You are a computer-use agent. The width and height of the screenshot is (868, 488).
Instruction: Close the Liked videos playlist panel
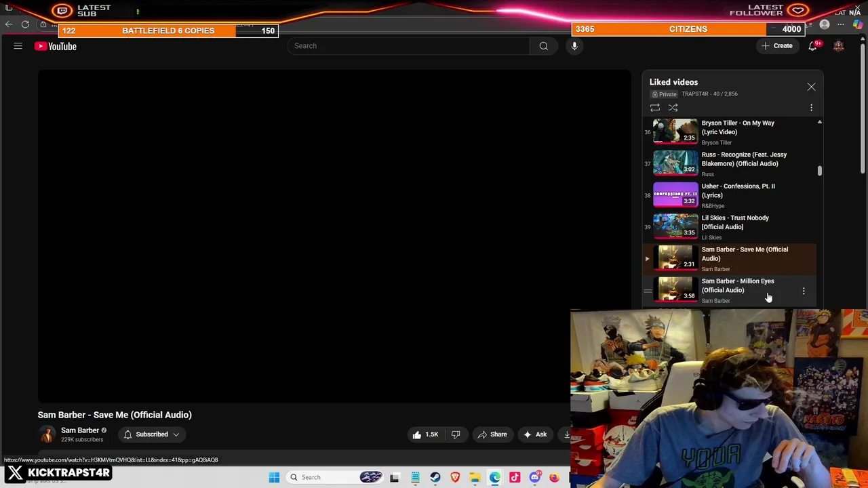click(x=811, y=87)
